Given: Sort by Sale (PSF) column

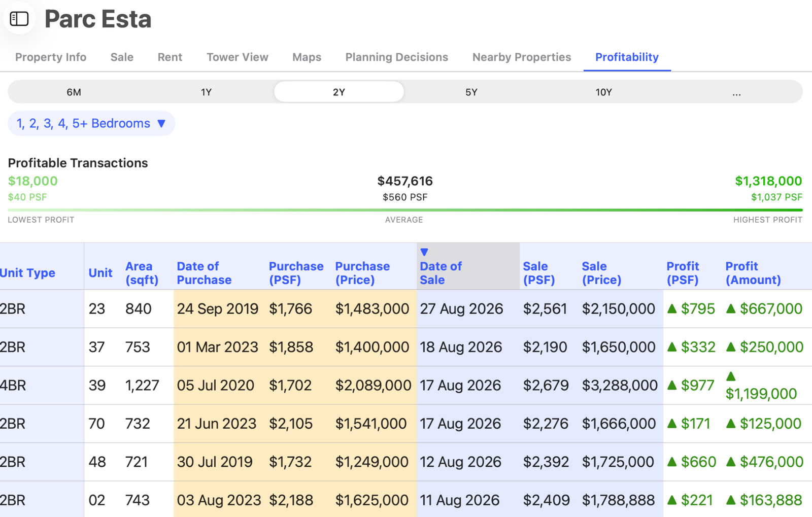Looking at the screenshot, I should click(538, 273).
